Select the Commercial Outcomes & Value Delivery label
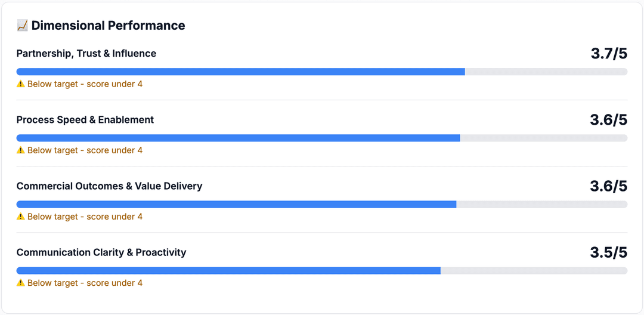 (109, 186)
